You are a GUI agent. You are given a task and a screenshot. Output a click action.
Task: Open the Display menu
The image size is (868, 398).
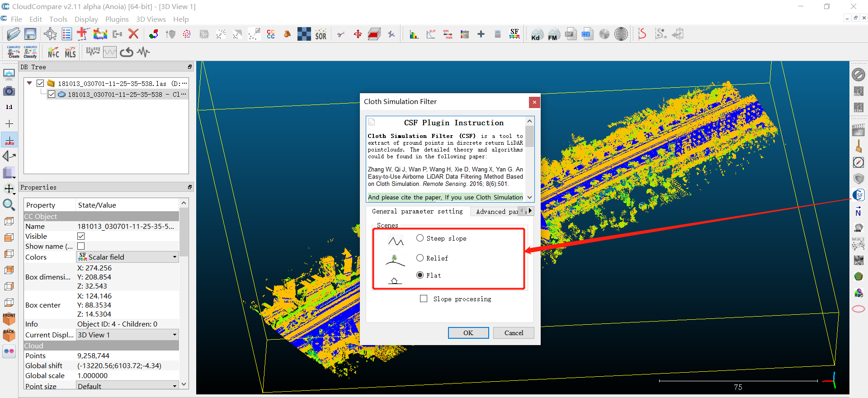pyautogui.click(x=86, y=19)
